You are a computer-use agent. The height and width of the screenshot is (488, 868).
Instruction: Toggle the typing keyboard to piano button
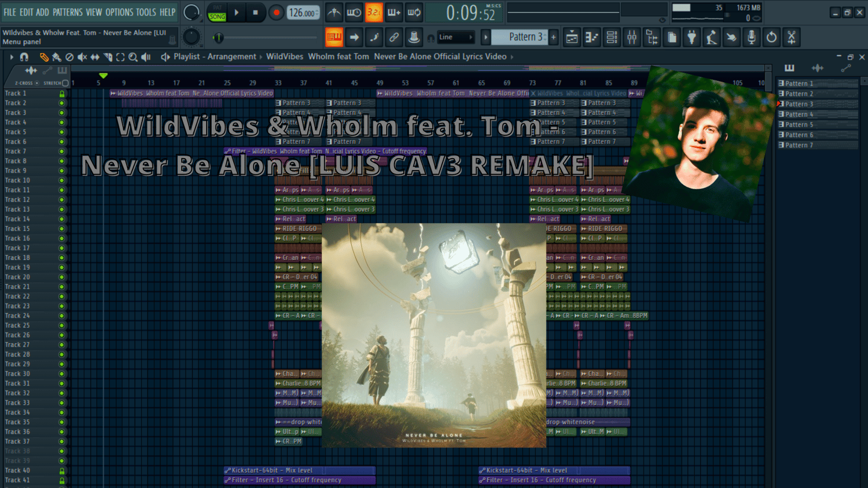point(334,38)
